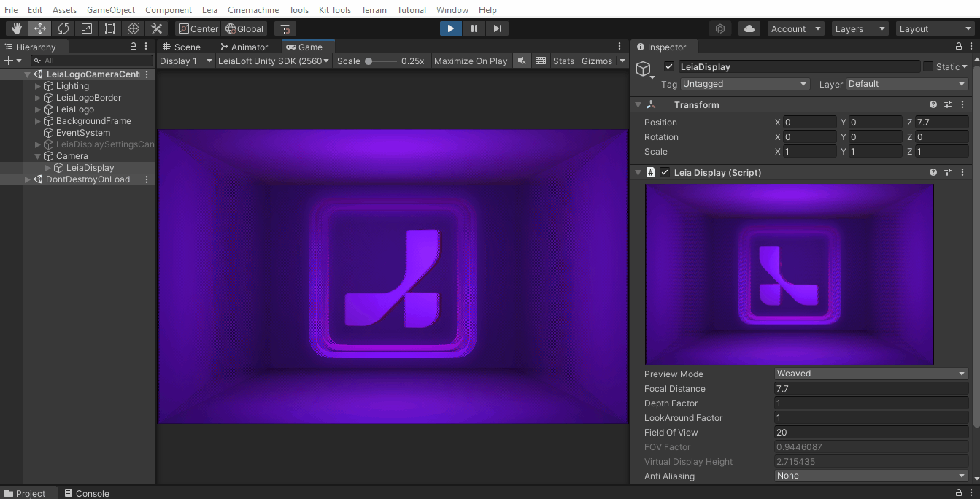Open the Anti Aliasing dropdown

coord(872,476)
